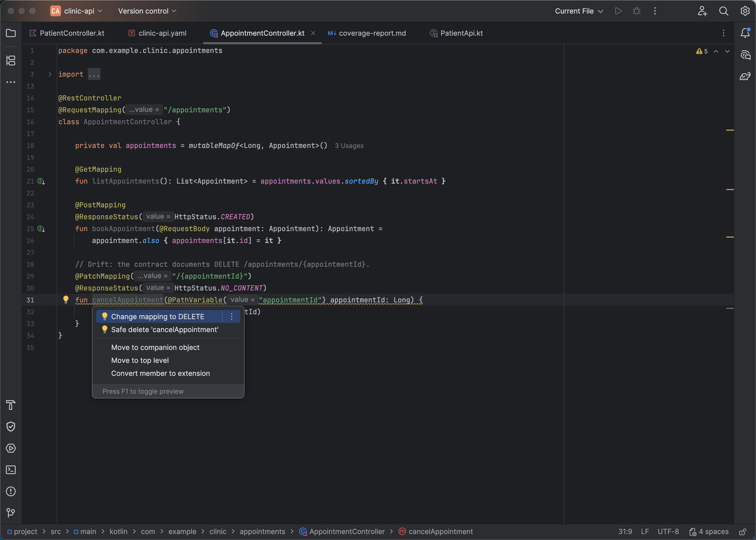Open Notifications bell icon
This screenshot has height=540, width=756.
click(745, 33)
